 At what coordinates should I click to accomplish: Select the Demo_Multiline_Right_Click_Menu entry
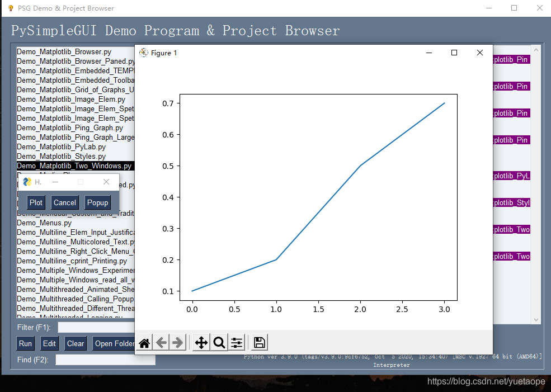click(76, 251)
